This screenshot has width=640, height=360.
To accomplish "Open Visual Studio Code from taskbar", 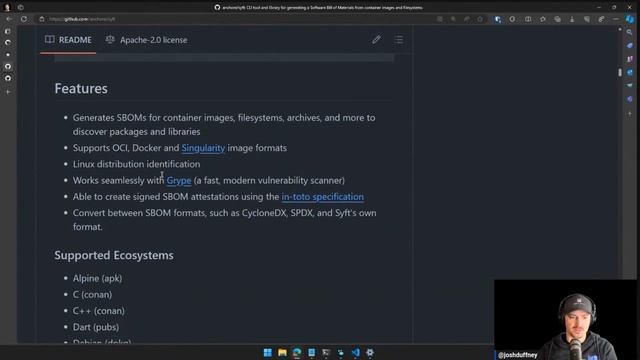I will point(355,352).
